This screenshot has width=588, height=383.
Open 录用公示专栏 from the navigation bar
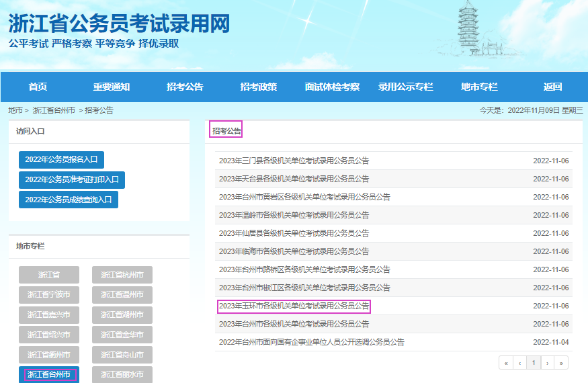[x=405, y=87]
